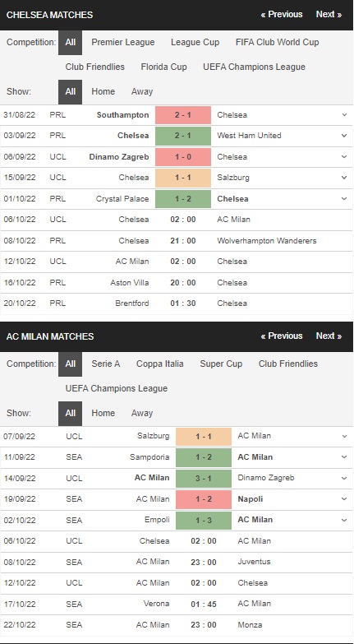The height and width of the screenshot is (644, 354).
Task: Expand the Dinamo Zagreb 1-0 Chelsea details
Action: [x=344, y=157]
